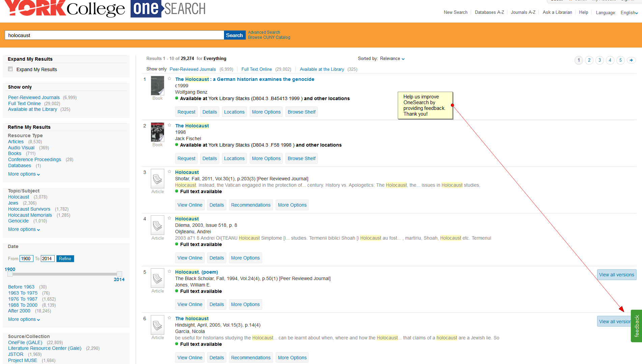Filter by Full Text Online in sidebar
The height and width of the screenshot is (364, 642).
[24, 103]
